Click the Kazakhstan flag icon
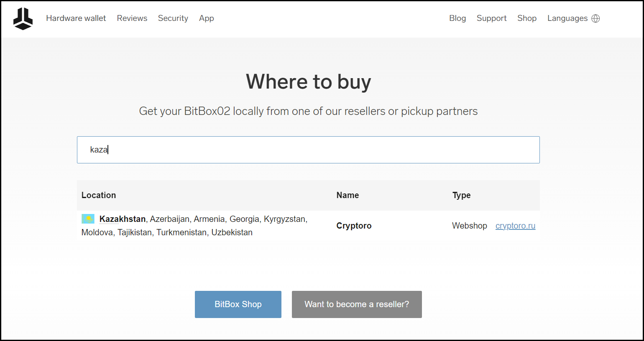This screenshot has width=644, height=341. pos(87,218)
